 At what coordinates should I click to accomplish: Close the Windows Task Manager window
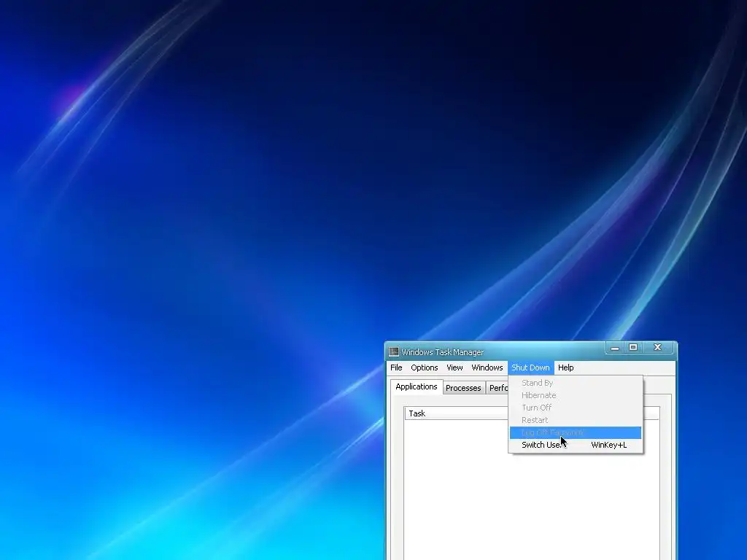coord(658,348)
